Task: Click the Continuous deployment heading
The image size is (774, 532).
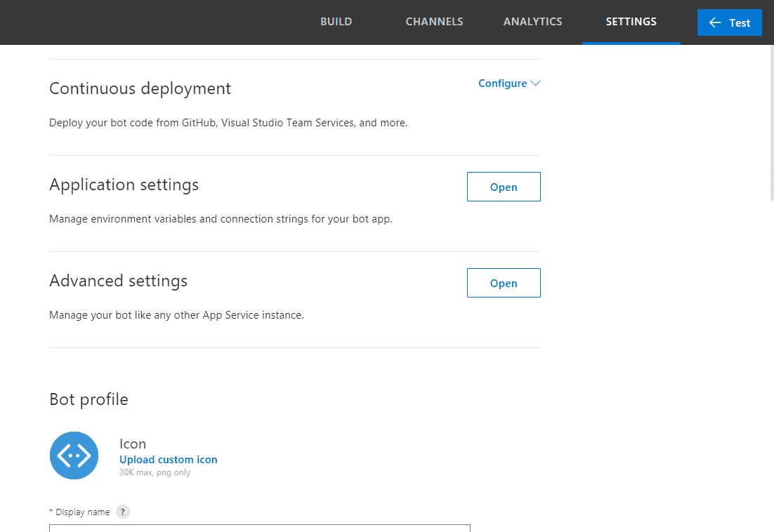Action: [x=140, y=88]
